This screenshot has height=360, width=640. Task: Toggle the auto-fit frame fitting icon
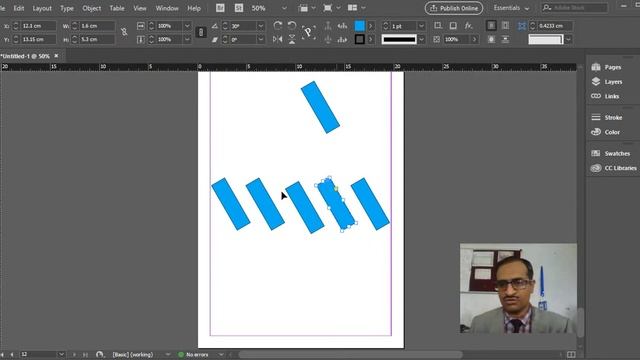click(522, 26)
